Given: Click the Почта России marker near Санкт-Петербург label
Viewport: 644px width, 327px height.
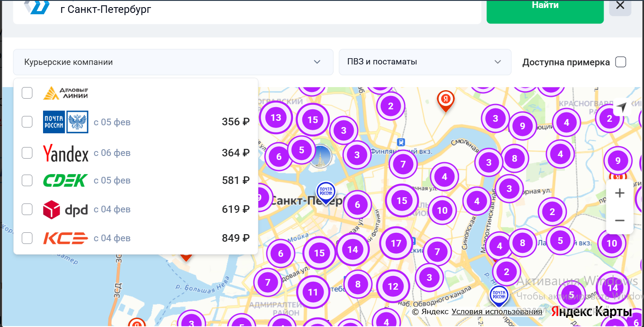Looking at the screenshot, I should click(326, 192).
